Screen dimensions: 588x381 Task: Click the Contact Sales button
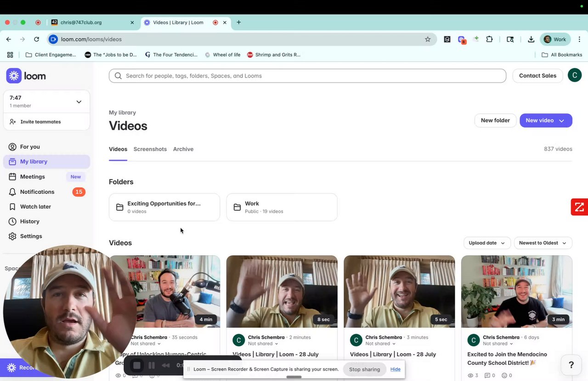[537, 76]
